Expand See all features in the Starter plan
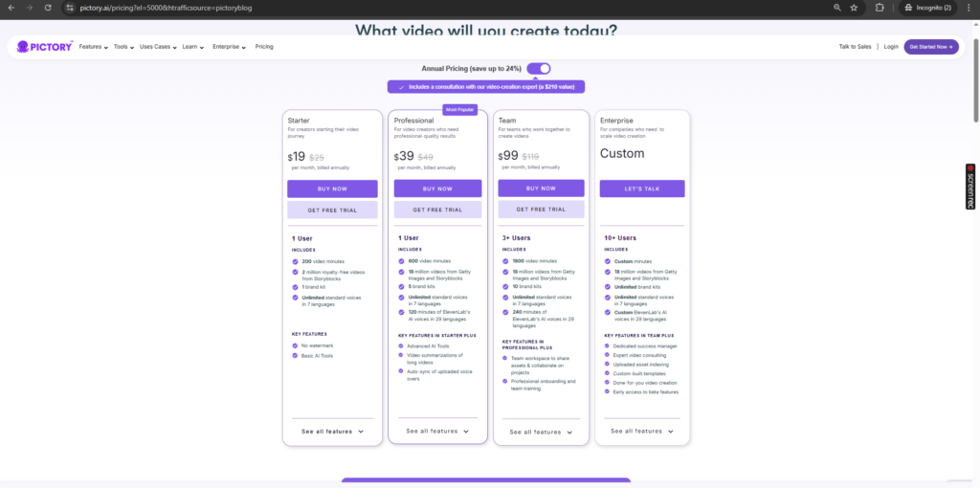The height and width of the screenshot is (488, 980). 332,432
